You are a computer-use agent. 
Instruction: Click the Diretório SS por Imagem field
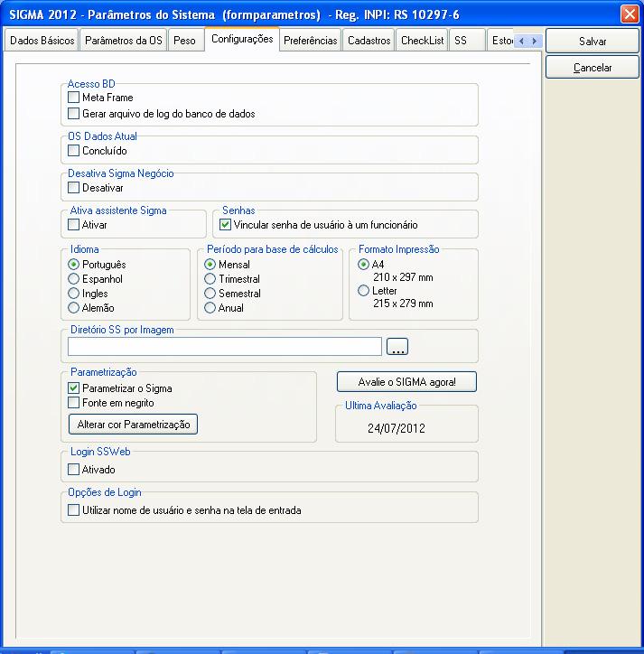click(x=224, y=347)
